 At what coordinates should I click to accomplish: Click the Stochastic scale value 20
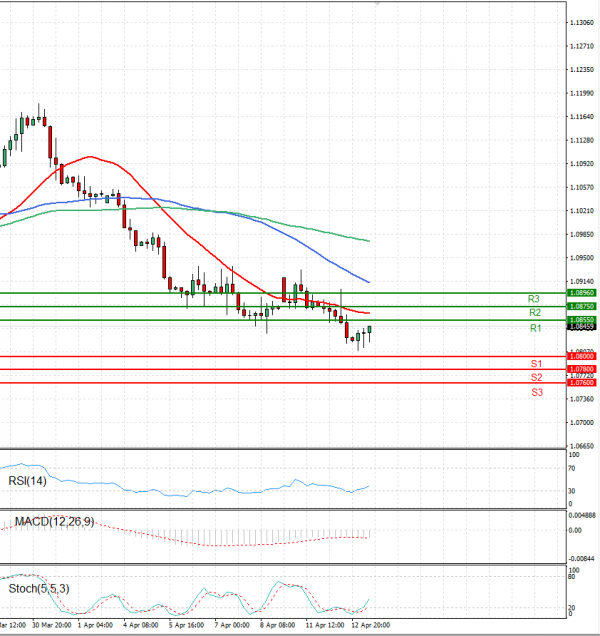click(x=572, y=608)
